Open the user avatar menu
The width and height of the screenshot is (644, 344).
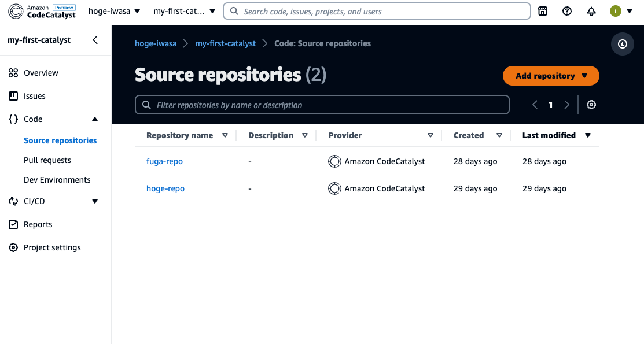615,12
